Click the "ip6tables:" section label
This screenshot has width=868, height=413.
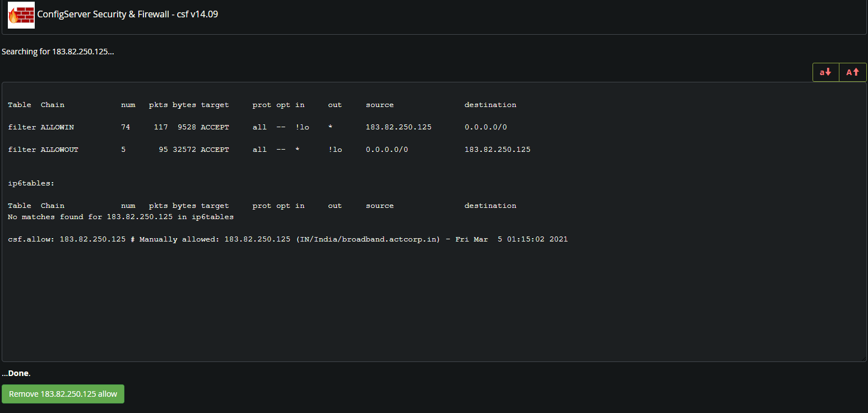pos(31,183)
